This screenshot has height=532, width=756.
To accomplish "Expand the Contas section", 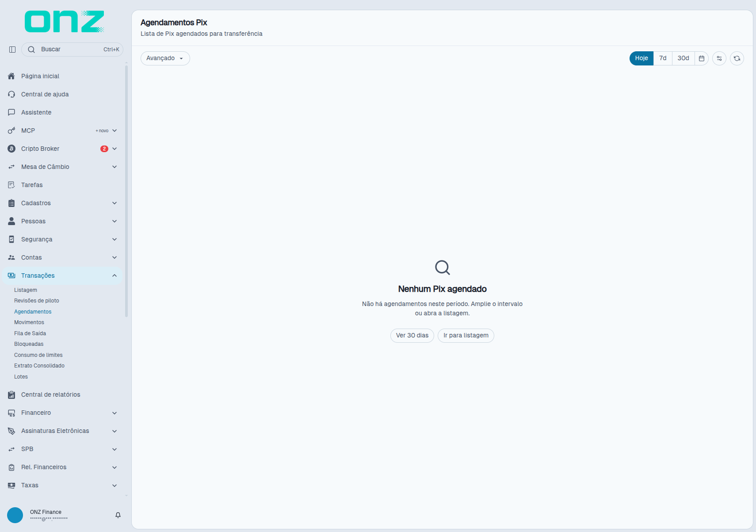I will [x=115, y=257].
